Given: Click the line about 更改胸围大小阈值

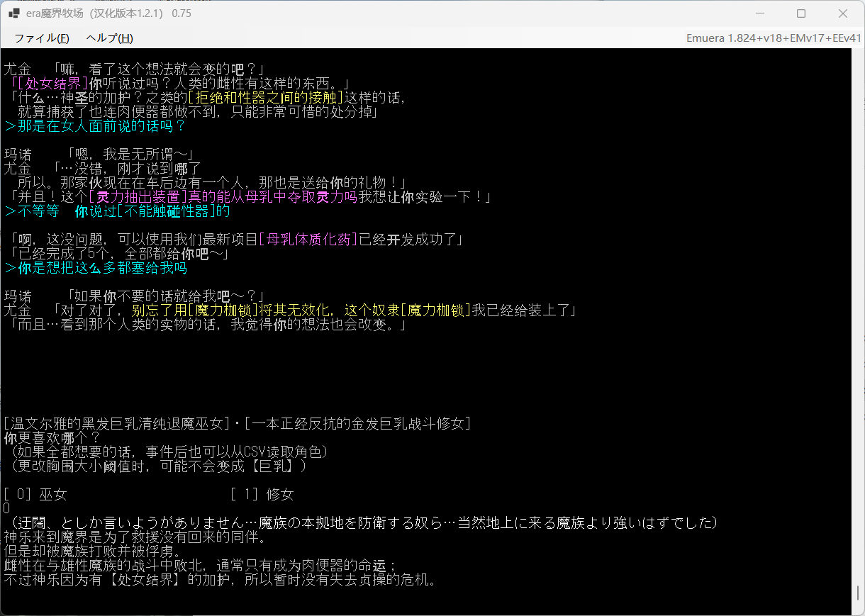Looking at the screenshot, I should [159, 466].
